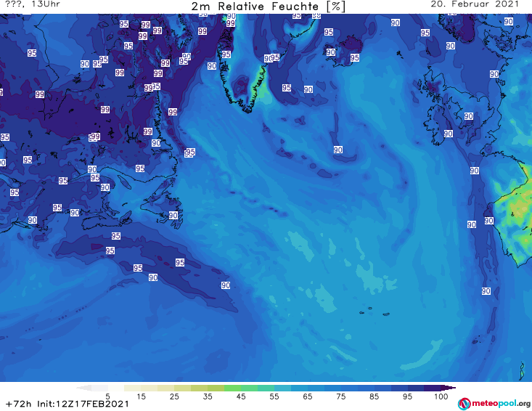Viewport: 532px width, 411px height.
Task: Click legend value '35' on colorbar
Action: tap(208, 396)
